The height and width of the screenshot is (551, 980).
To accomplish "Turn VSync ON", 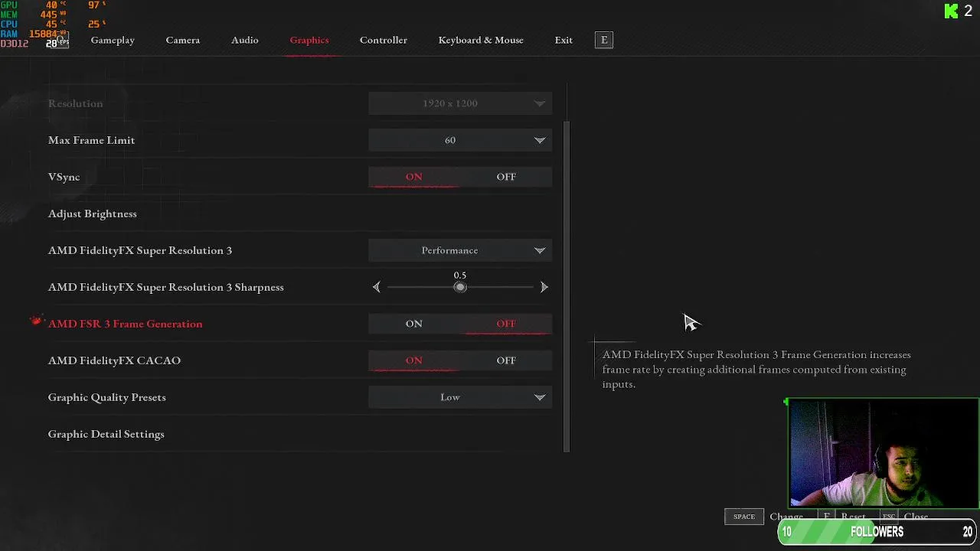I will (414, 177).
